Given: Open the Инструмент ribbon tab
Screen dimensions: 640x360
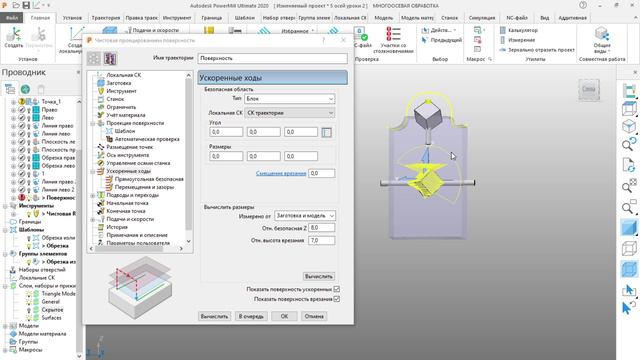Looking at the screenshot, I should coord(177,18).
